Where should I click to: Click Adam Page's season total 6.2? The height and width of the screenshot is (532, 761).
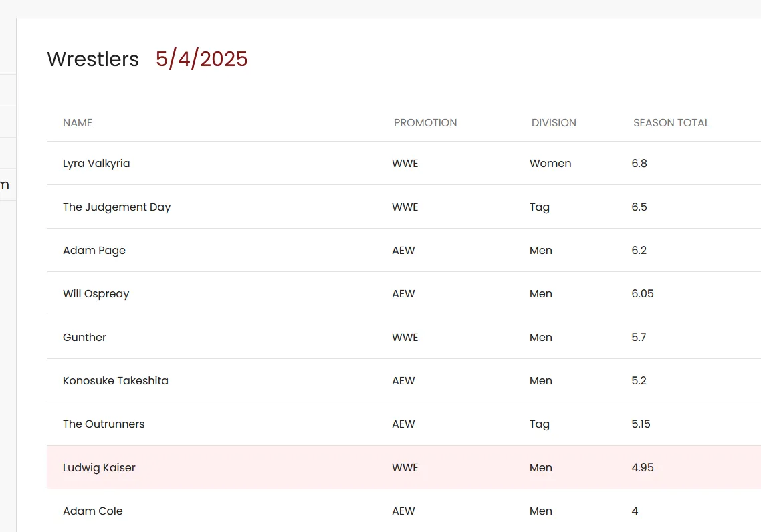(639, 250)
